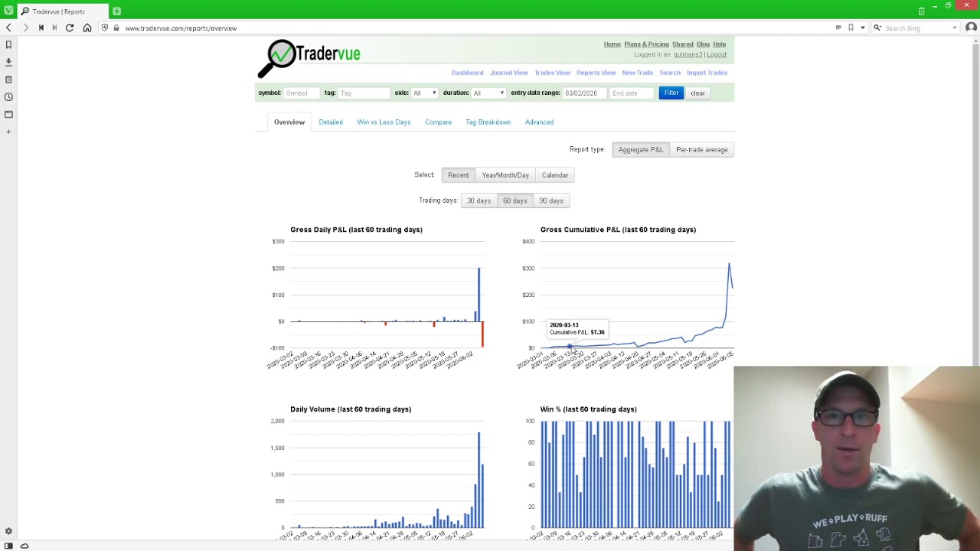
Task: Switch to the Overview tab
Action: [x=289, y=122]
